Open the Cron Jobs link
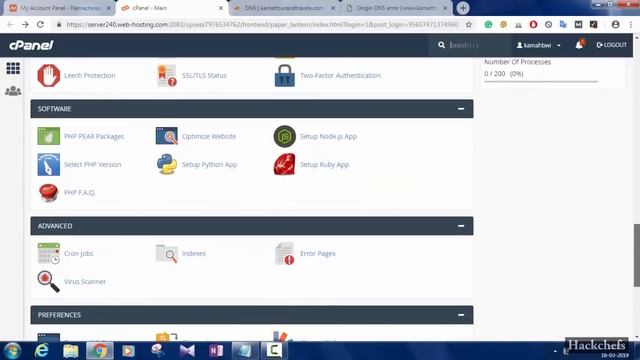Screen dimensions: 640x360 click(79, 253)
